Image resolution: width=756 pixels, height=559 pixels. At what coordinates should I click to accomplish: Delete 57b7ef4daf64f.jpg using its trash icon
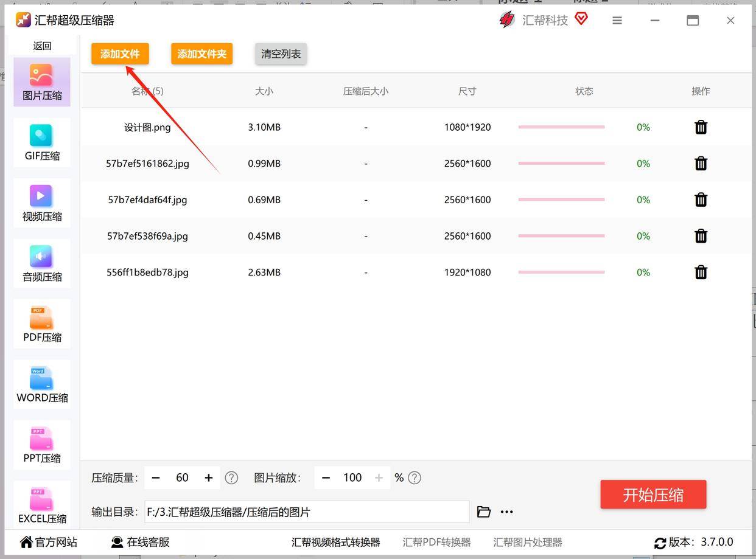pos(701,200)
